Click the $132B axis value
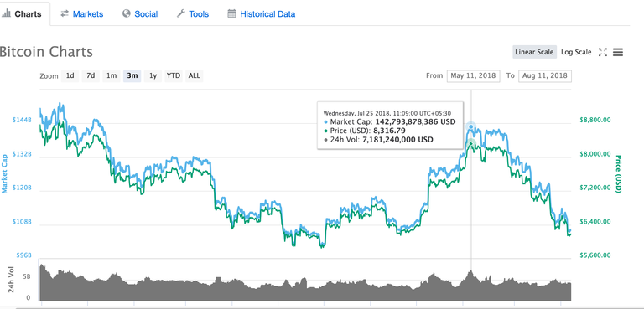The height and width of the screenshot is (309, 644). (22, 154)
